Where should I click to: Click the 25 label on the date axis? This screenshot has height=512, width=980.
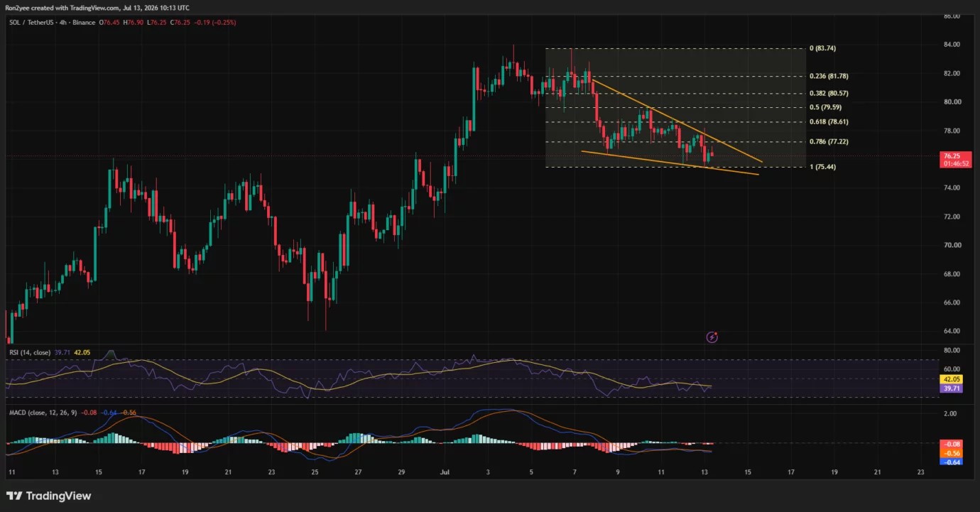point(315,472)
